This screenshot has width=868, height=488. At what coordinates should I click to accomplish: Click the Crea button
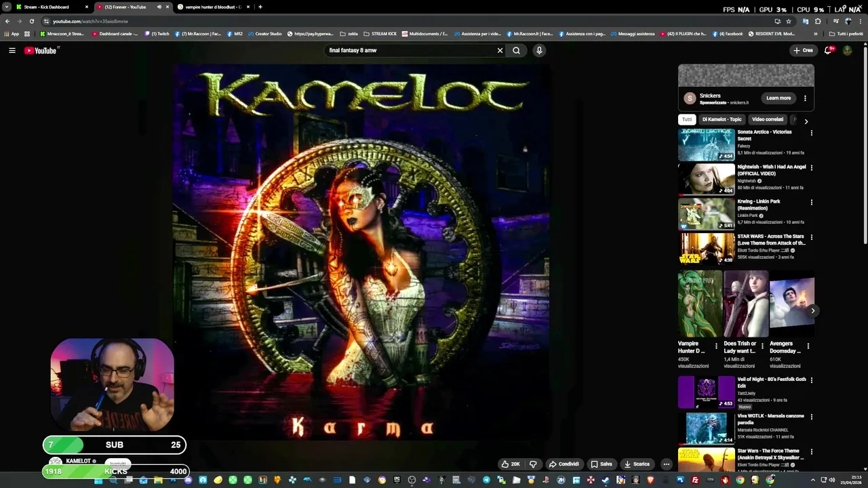coord(803,50)
